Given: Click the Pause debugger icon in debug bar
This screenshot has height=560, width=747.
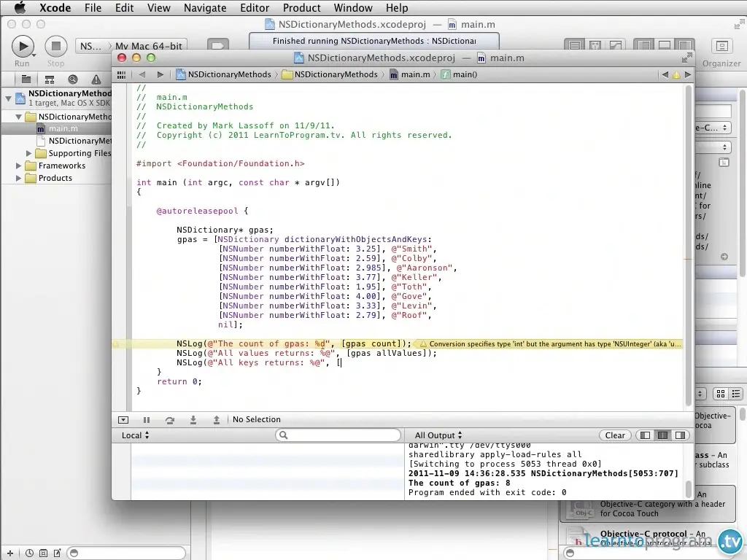Looking at the screenshot, I should pyautogui.click(x=147, y=419).
